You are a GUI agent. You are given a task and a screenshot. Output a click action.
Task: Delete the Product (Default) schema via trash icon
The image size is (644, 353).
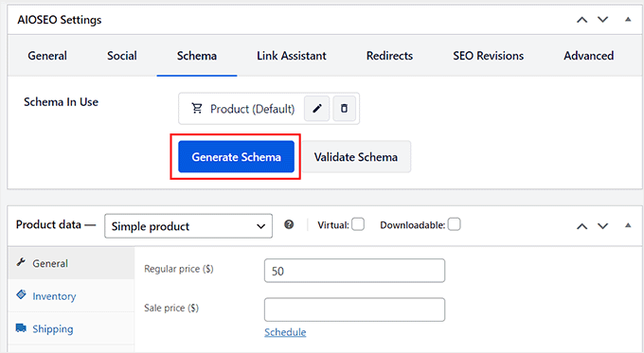point(344,109)
